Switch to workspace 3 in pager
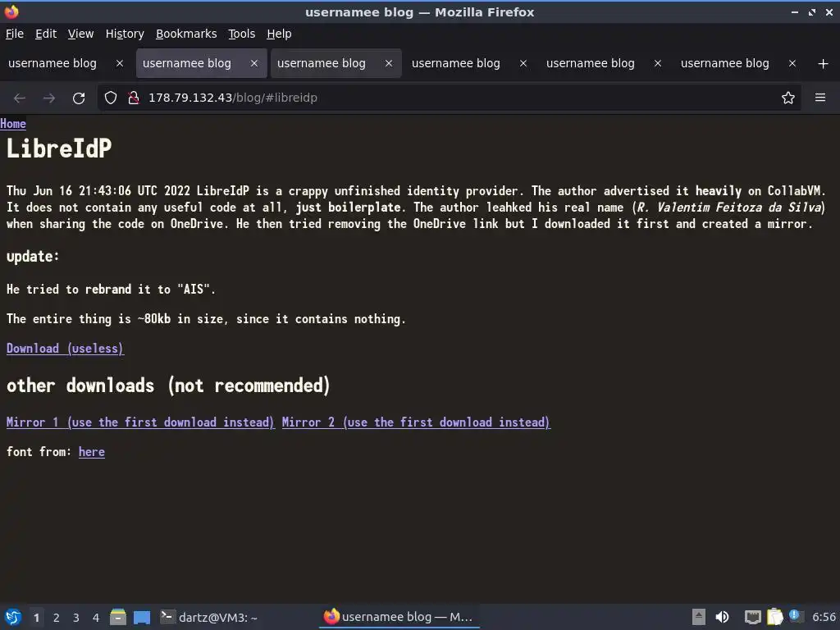Image resolution: width=840 pixels, height=630 pixels. (76, 618)
